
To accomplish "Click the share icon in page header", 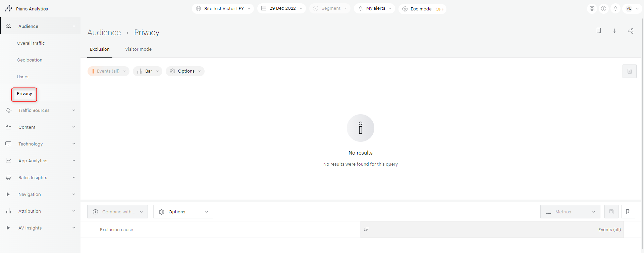I will pyautogui.click(x=631, y=31).
